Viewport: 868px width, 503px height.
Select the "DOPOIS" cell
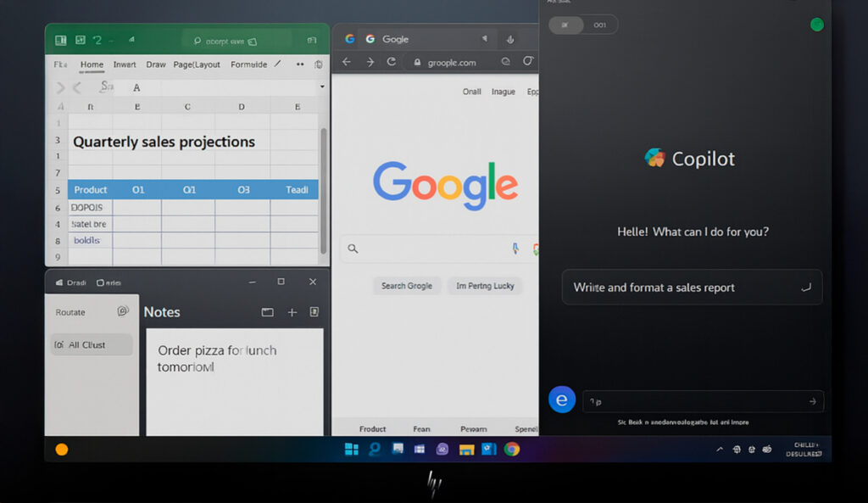click(90, 208)
